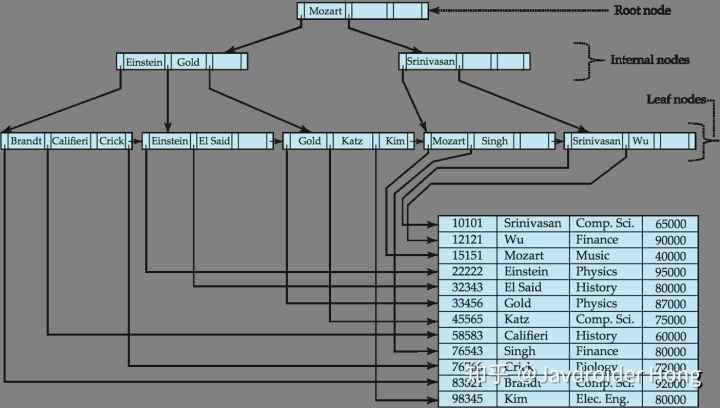The width and height of the screenshot is (720, 408).
Task: Select ID '98345' in the table
Action: click(467, 399)
